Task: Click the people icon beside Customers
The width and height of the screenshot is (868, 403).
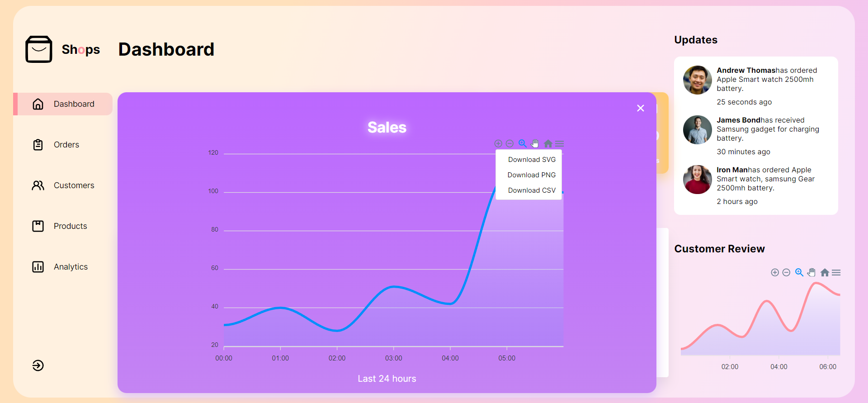Action: [x=38, y=185]
